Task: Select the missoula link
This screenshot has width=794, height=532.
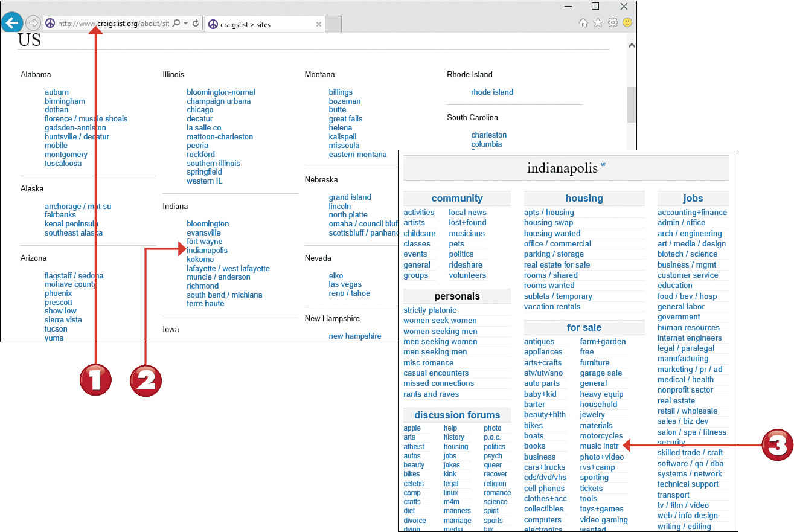Action: pos(344,146)
